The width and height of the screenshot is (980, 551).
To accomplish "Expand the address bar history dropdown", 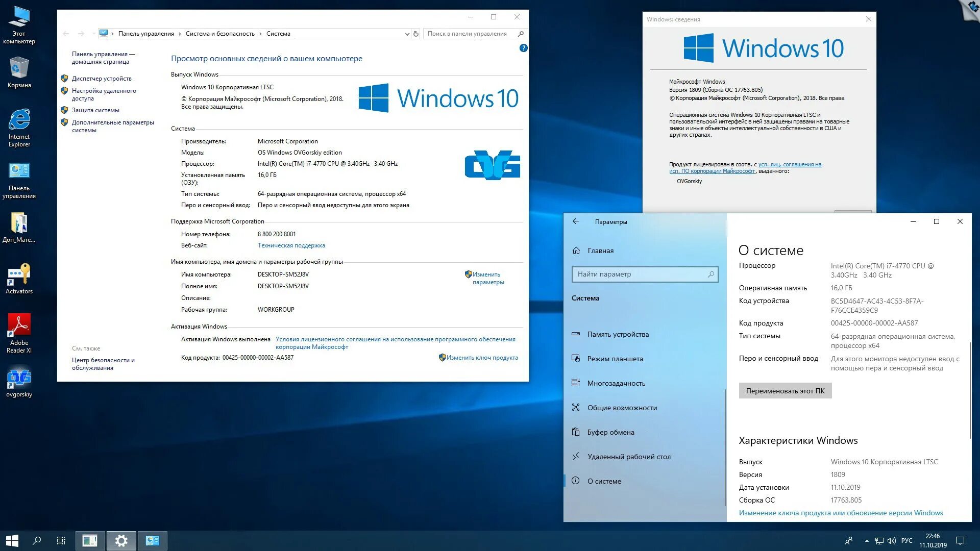I will pyautogui.click(x=407, y=34).
